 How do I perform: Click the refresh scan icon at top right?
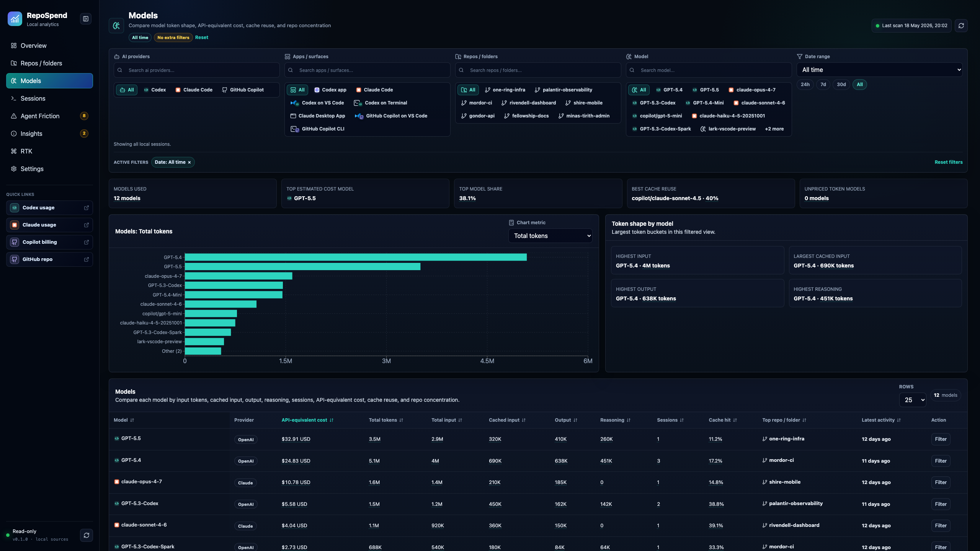(x=961, y=26)
